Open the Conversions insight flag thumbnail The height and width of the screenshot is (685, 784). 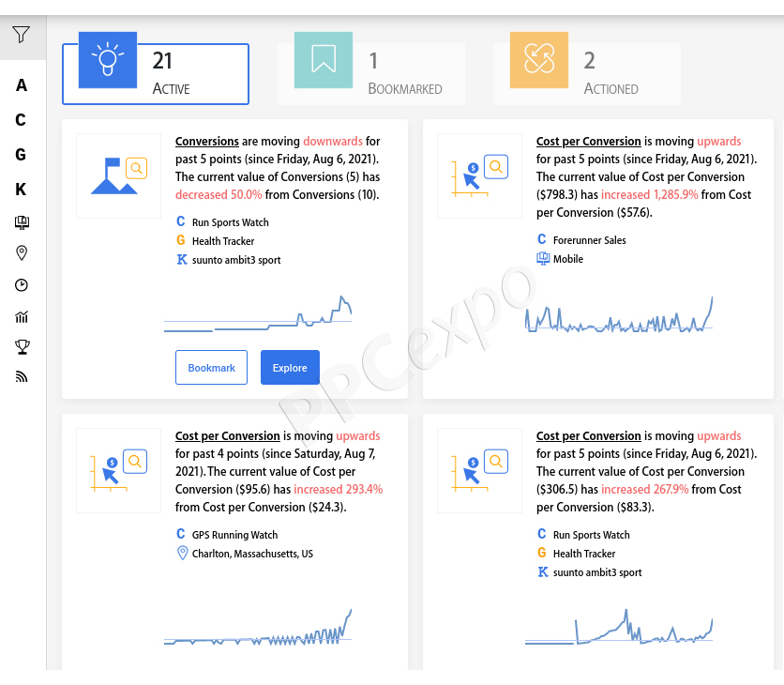tap(118, 175)
